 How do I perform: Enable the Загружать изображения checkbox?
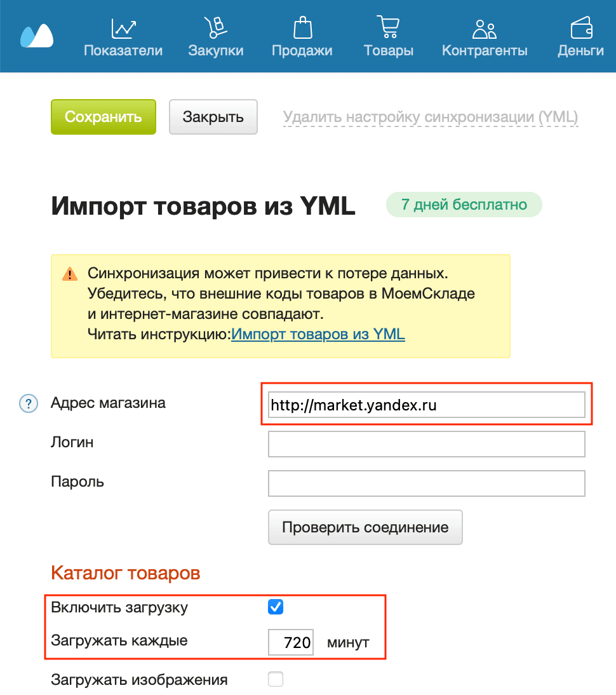[x=275, y=679]
